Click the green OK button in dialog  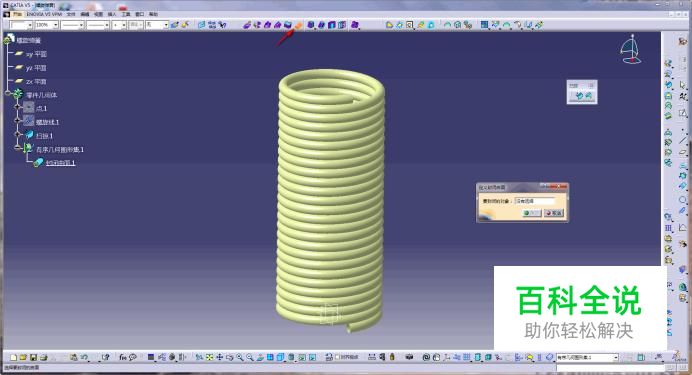tap(531, 213)
